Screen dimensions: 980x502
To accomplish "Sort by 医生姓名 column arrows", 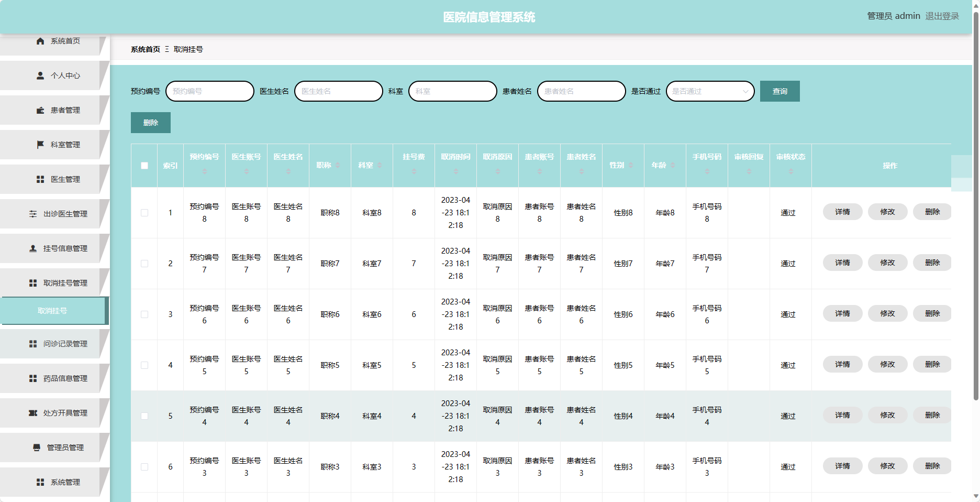I will pos(288,172).
